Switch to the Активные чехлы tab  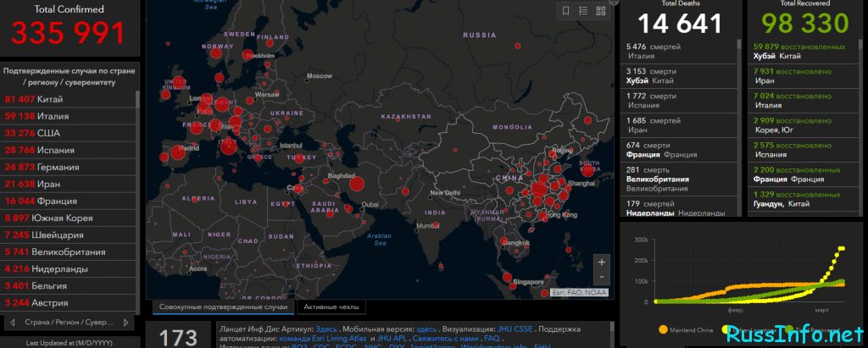click(x=331, y=307)
